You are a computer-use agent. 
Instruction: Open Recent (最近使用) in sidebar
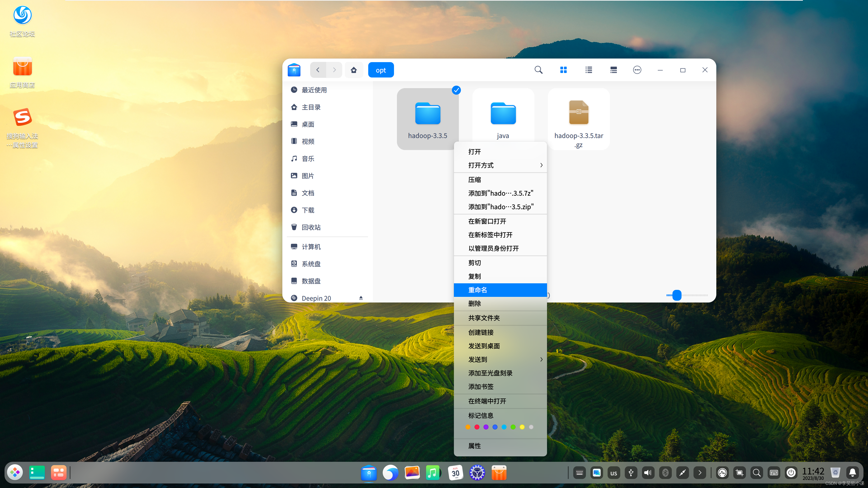click(x=327, y=90)
